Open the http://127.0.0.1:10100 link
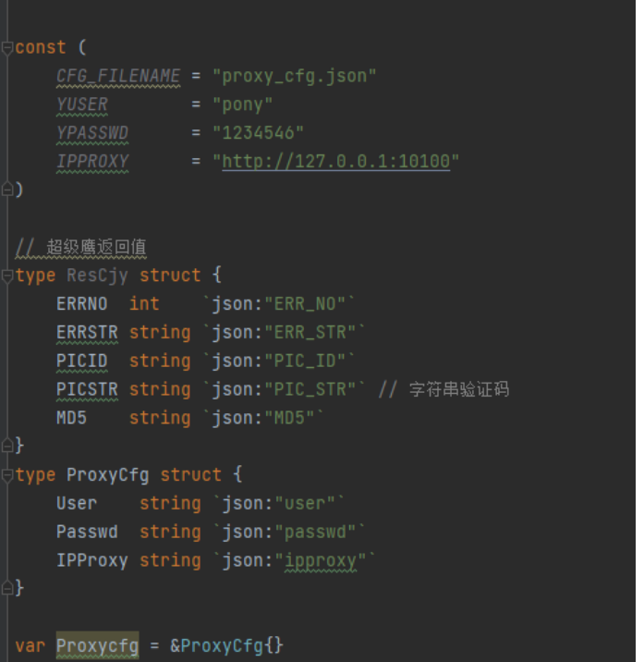The height and width of the screenshot is (662, 644). tap(336, 161)
